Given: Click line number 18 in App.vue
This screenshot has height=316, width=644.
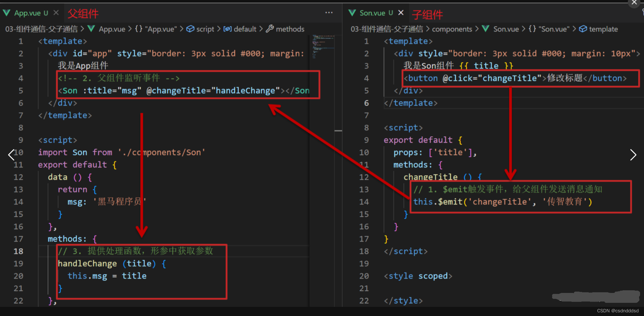Looking at the screenshot, I should coord(18,251).
